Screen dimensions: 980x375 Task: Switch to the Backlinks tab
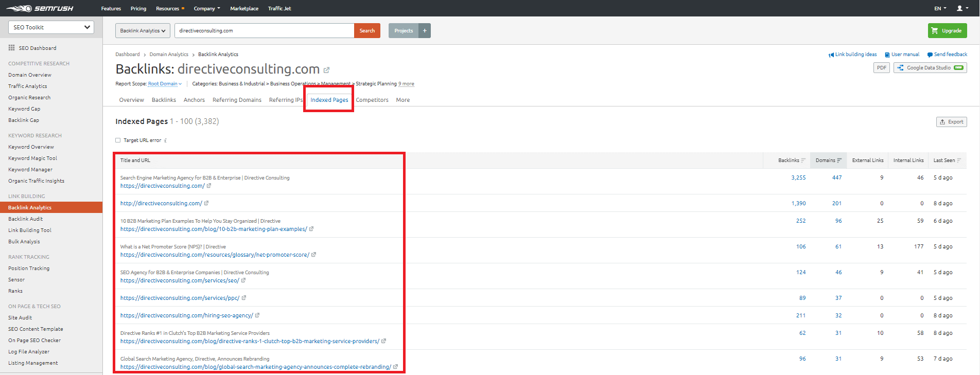coord(164,100)
